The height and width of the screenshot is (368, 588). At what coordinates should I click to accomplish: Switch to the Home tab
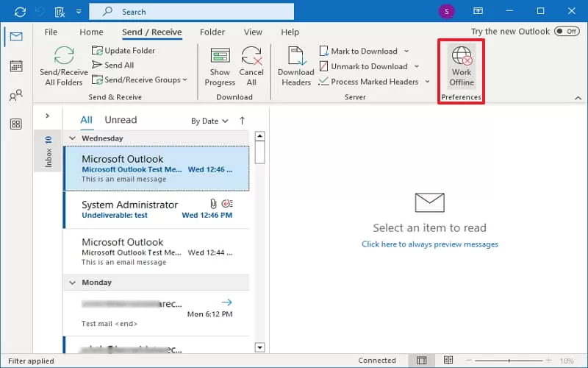pos(91,32)
